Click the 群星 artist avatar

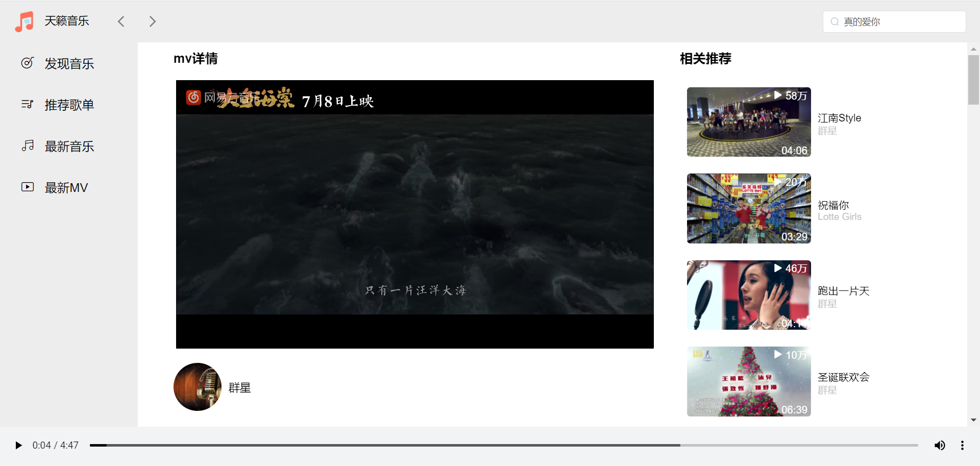tap(198, 387)
